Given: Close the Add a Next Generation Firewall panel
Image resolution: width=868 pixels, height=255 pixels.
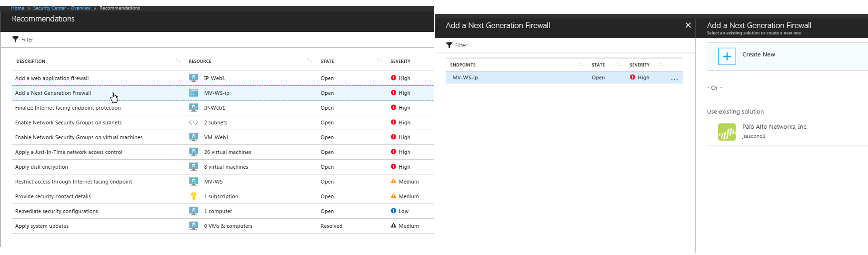Looking at the screenshot, I should coord(688,25).
